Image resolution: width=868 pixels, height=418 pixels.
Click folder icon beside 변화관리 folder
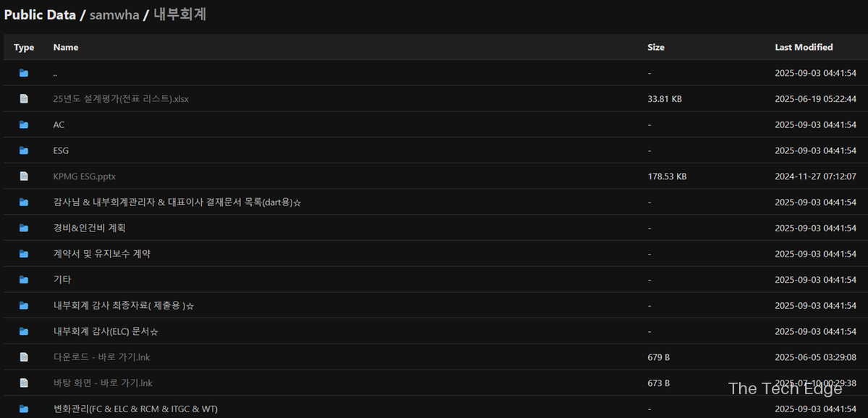click(24, 409)
